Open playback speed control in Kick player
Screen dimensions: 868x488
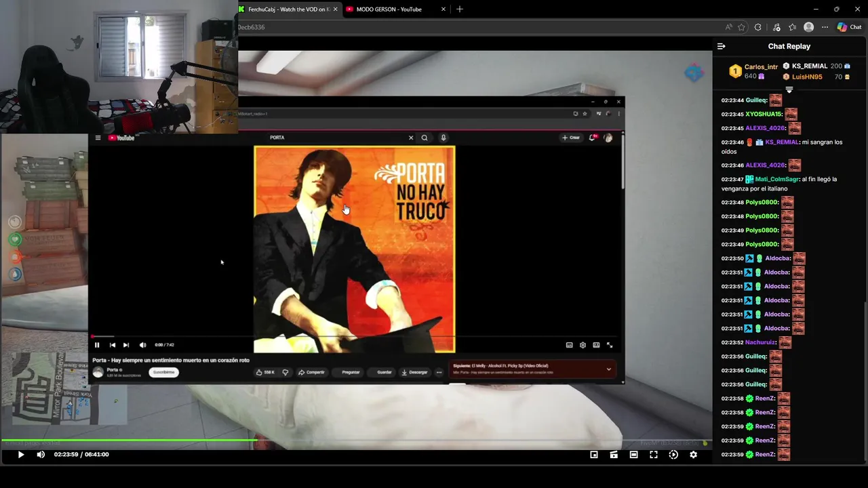point(673,455)
